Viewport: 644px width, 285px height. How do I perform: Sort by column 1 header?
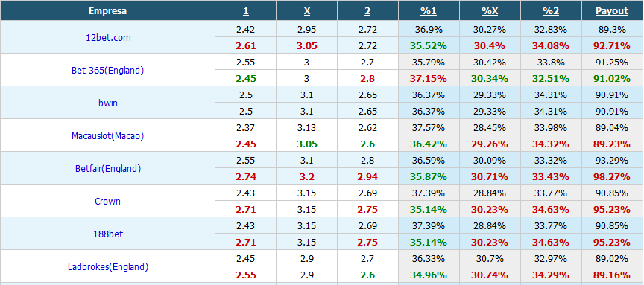[x=246, y=11]
